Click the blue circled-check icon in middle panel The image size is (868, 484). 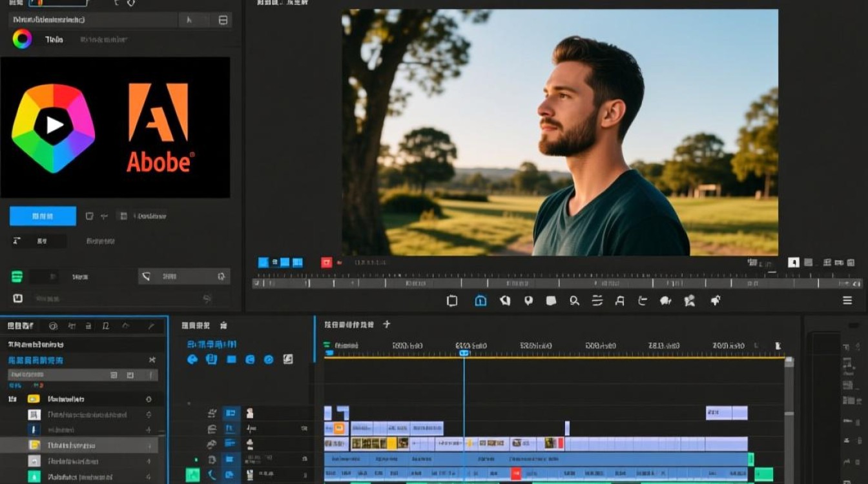click(x=269, y=359)
